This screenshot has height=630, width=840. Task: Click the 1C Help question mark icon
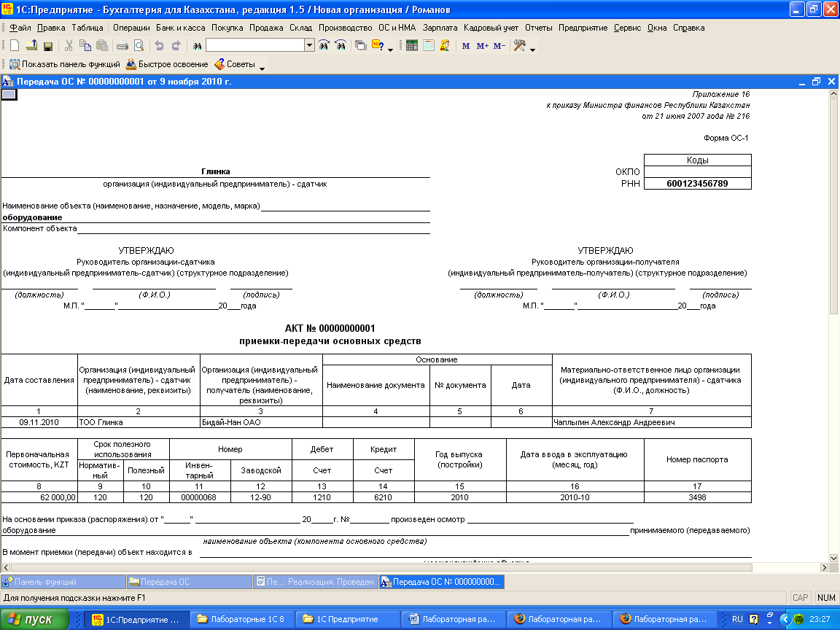[378, 45]
